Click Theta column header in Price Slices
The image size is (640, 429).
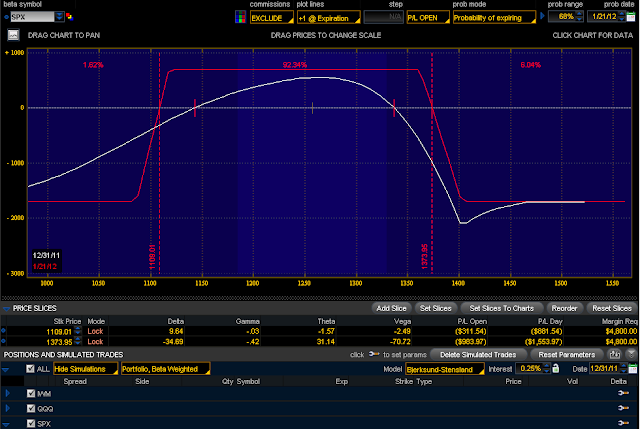tap(326, 321)
